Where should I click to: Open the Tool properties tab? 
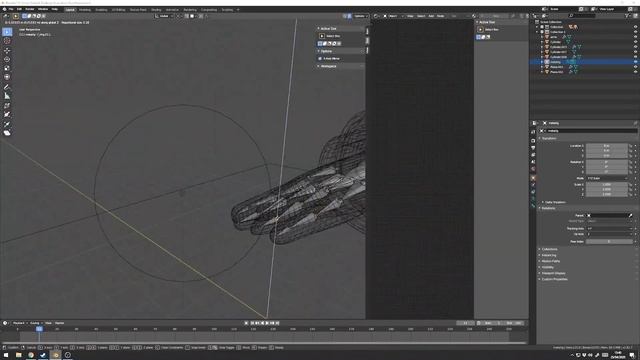click(533, 132)
